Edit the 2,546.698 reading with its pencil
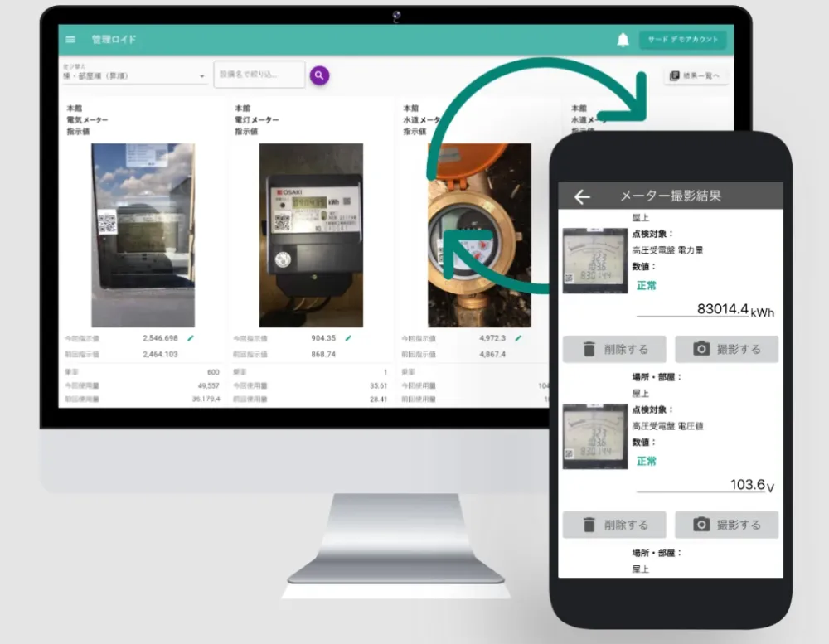Image resolution: width=829 pixels, height=644 pixels. tap(191, 338)
